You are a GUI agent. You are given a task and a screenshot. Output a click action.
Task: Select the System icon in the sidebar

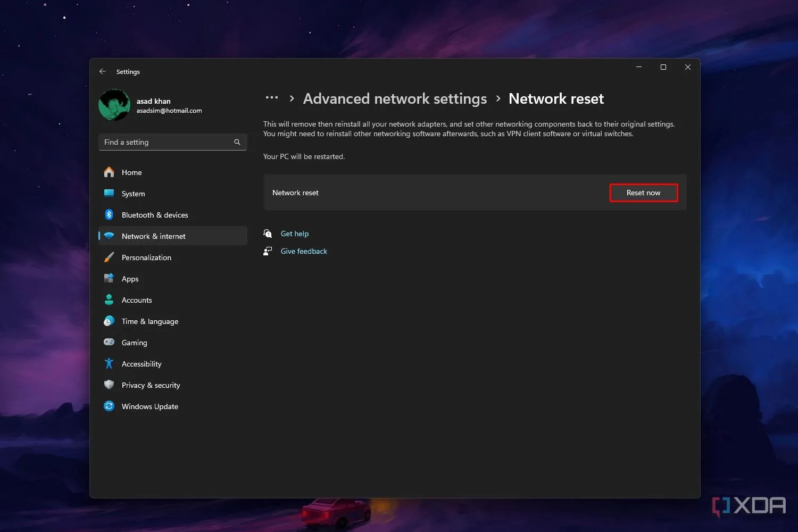[109, 194]
